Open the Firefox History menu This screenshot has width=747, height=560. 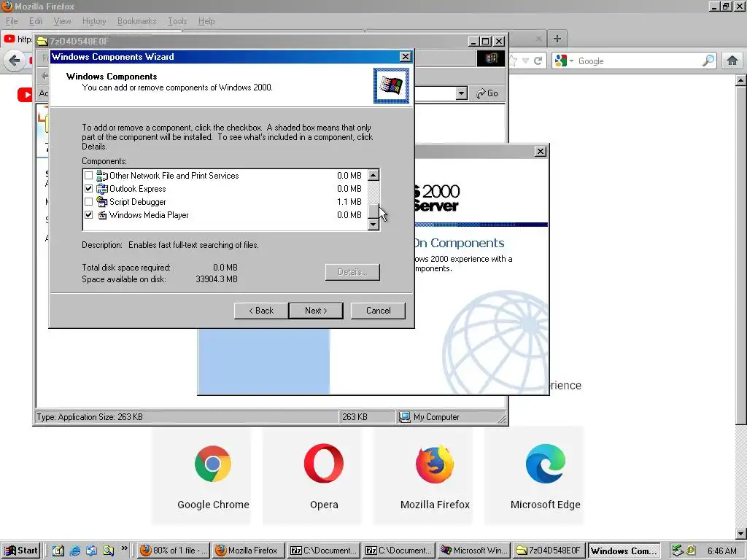point(94,21)
